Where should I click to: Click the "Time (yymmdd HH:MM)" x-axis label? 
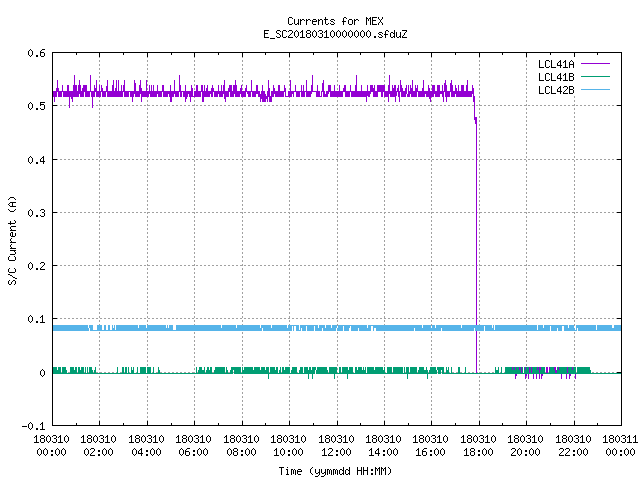pyautogui.click(x=335, y=471)
